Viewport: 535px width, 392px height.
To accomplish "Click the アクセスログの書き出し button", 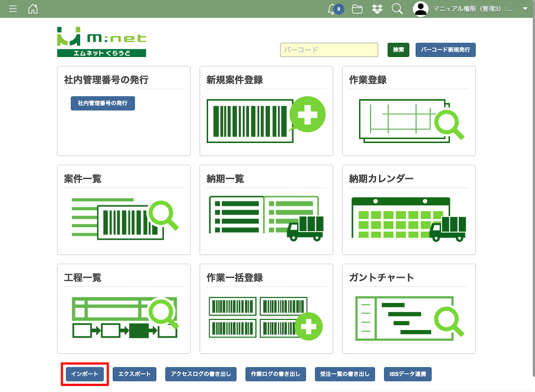I will [x=201, y=374].
